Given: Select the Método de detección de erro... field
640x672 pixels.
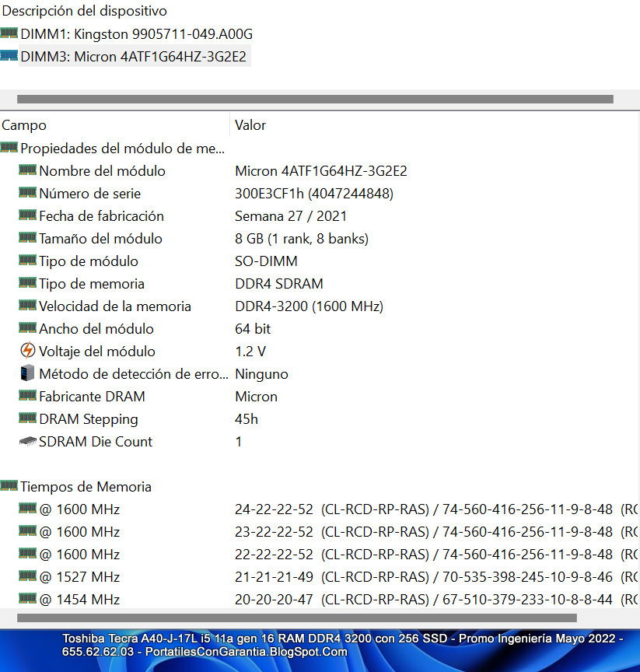Looking at the screenshot, I should coord(133,374).
